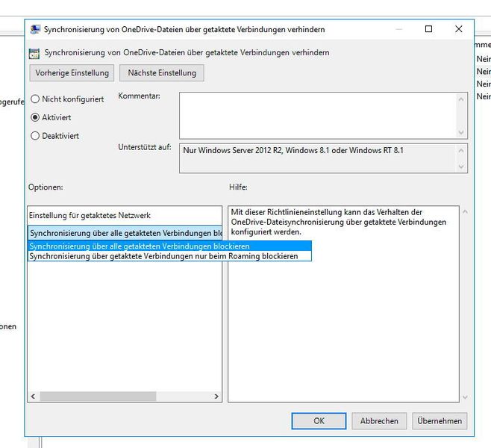This screenshot has width=491, height=448.
Task: Click the Kommentar scrollbar up arrow
Action: (x=461, y=99)
